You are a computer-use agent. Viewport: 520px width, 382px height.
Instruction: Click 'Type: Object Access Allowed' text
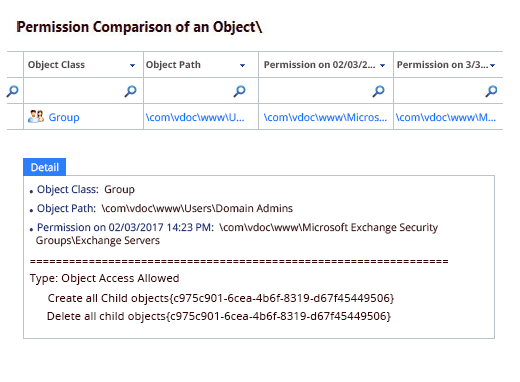(x=104, y=278)
